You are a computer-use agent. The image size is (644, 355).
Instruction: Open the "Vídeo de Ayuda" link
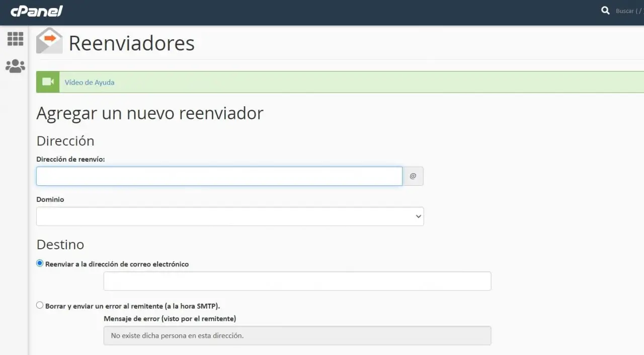pyautogui.click(x=90, y=82)
